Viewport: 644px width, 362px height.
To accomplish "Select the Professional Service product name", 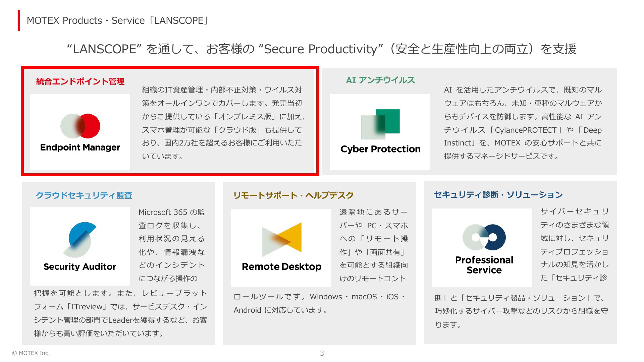I will pyautogui.click(x=484, y=265).
